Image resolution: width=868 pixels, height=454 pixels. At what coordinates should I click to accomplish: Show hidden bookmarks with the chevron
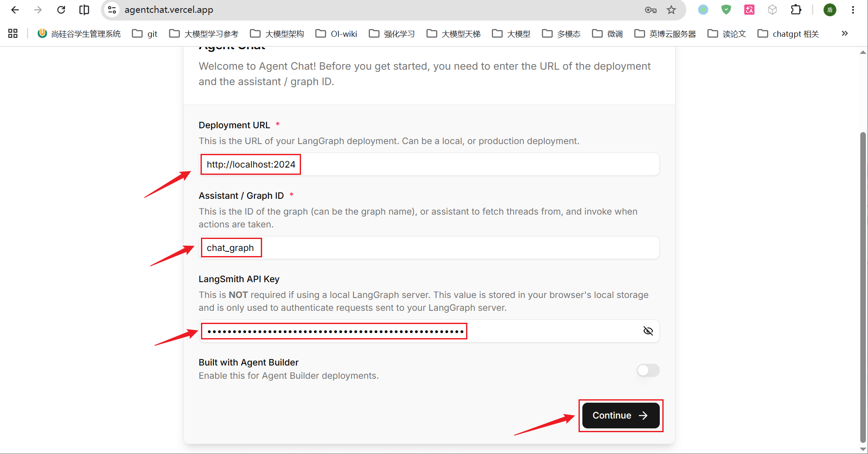pos(844,34)
